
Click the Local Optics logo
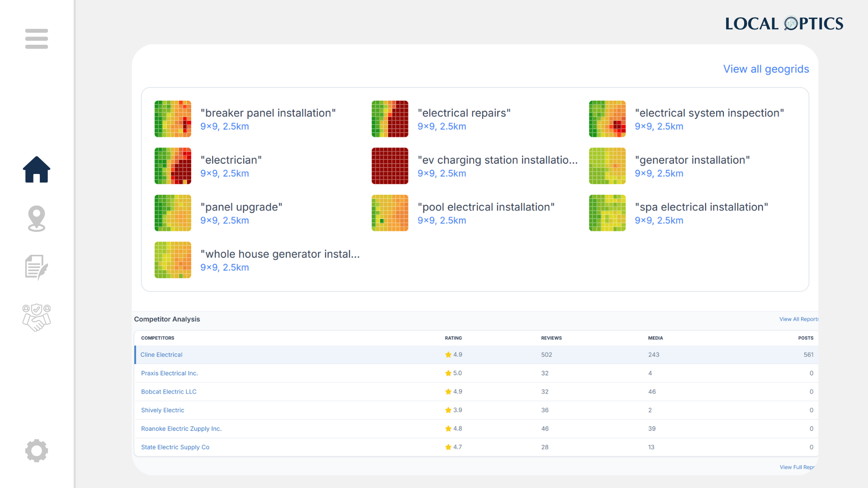[784, 23]
